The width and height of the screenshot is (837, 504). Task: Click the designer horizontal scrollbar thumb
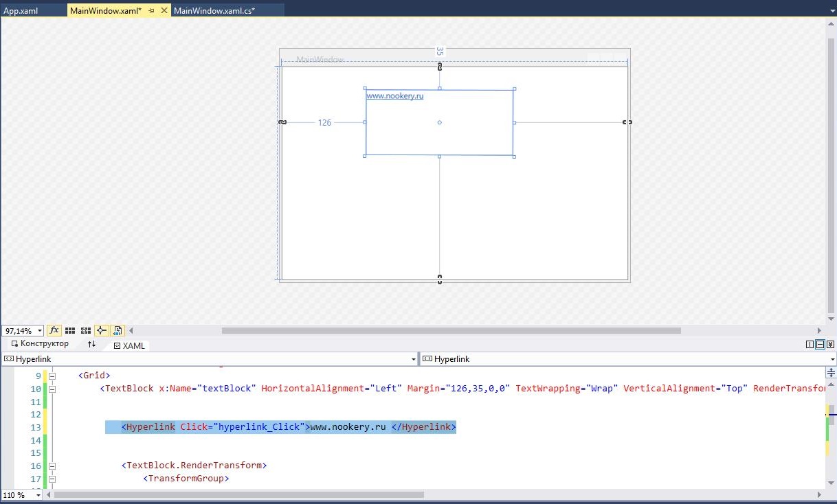click(451, 330)
